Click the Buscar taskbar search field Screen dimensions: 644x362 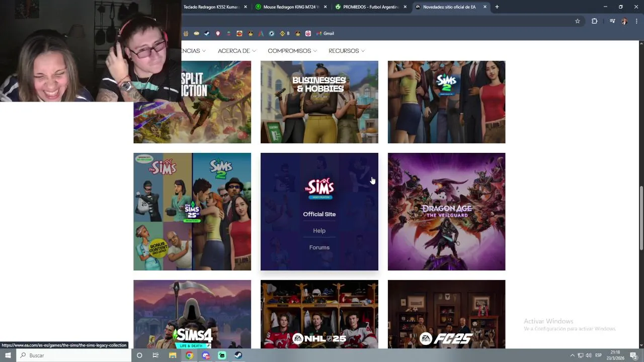(73, 355)
